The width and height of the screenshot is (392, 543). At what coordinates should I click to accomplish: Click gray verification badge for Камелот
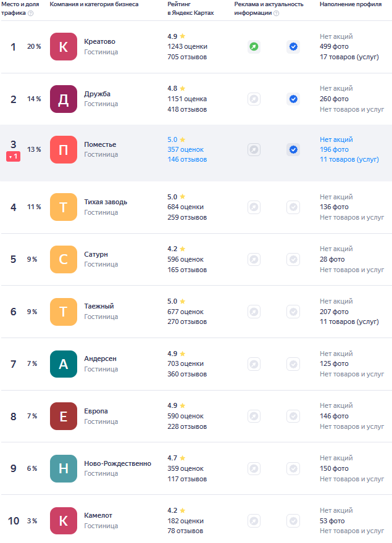click(x=293, y=521)
